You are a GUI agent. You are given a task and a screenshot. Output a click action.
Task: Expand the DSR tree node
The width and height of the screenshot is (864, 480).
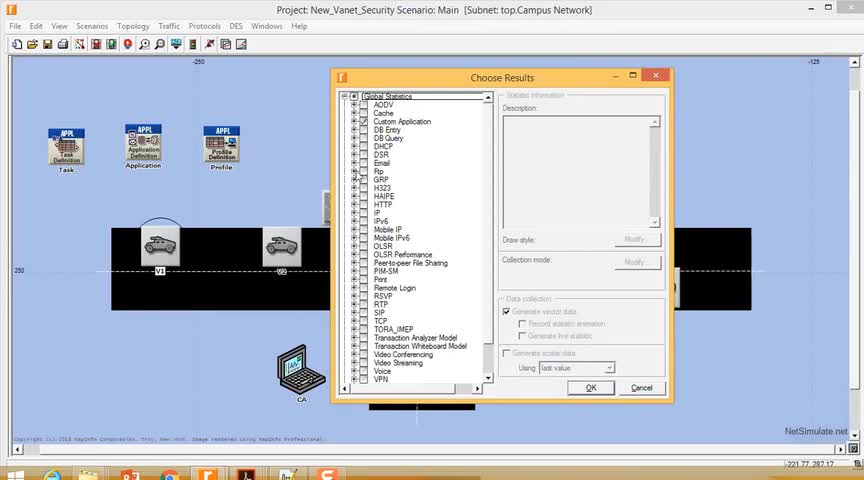coord(354,154)
